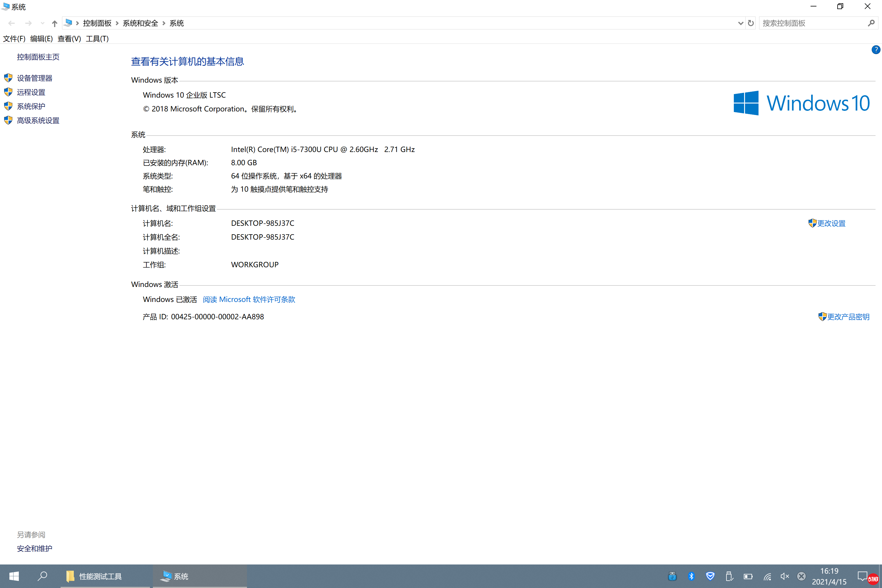The width and height of the screenshot is (882, 588).
Task: Open the action center notification icon
Action: click(x=862, y=576)
